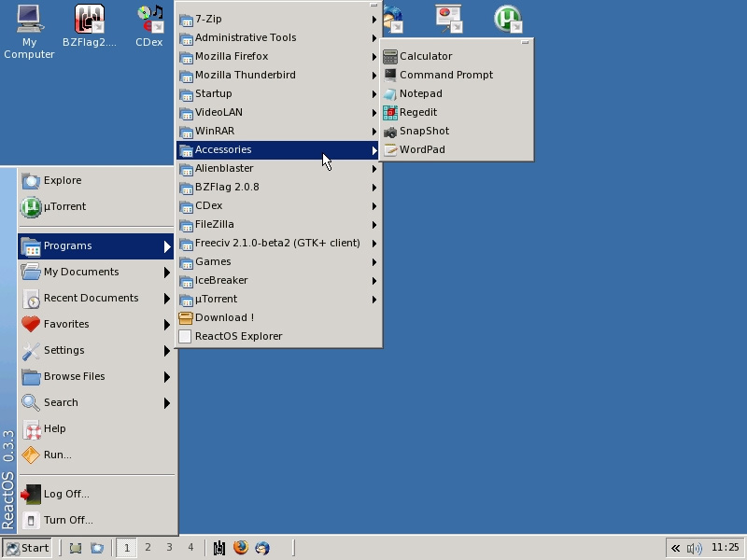The width and height of the screenshot is (747, 560).
Task: Click the Command Prompt terminal icon
Action: tap(390, 75)
